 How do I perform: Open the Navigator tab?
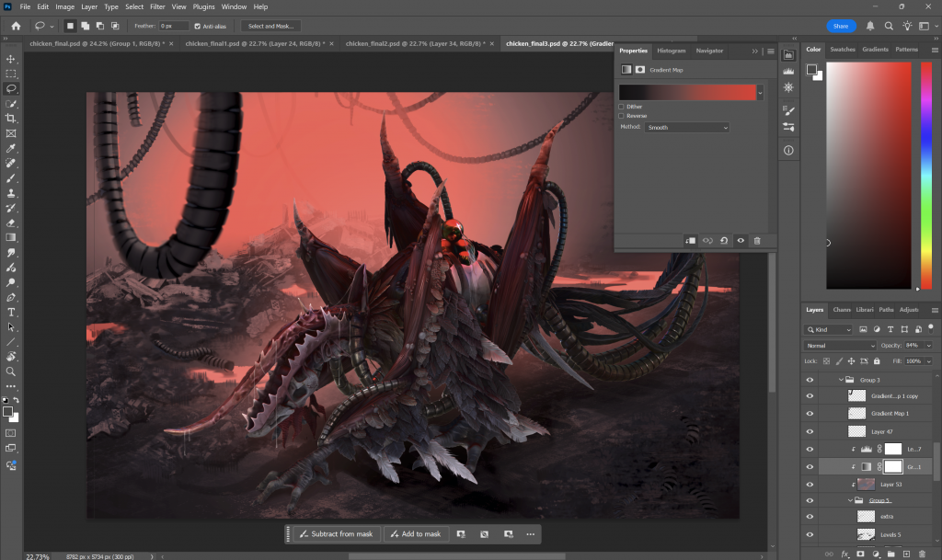tap(709, 51)
